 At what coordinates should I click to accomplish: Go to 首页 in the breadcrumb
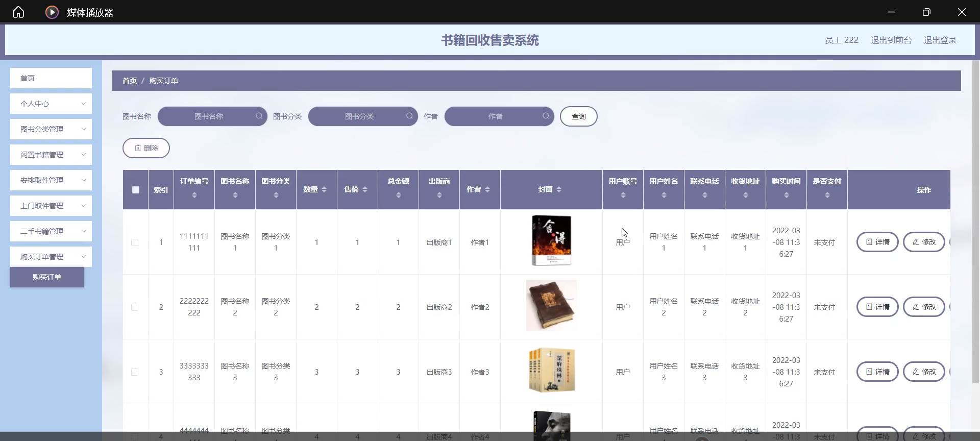(130, 81)
